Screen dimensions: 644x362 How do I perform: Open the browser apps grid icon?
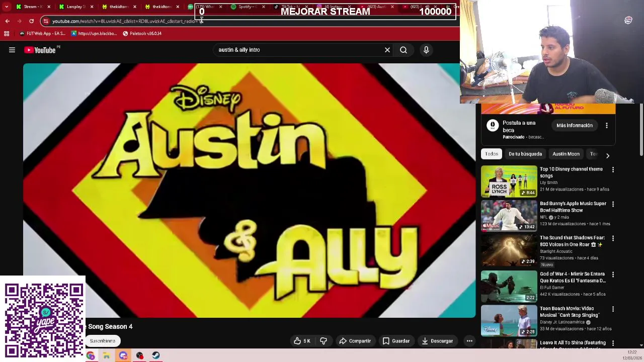7,34
